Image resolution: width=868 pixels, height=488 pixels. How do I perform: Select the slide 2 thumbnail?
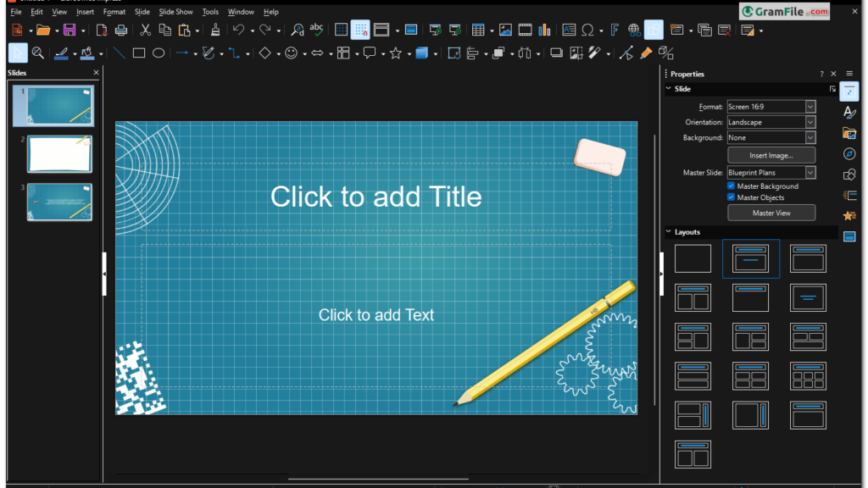(x=59, y=154)
